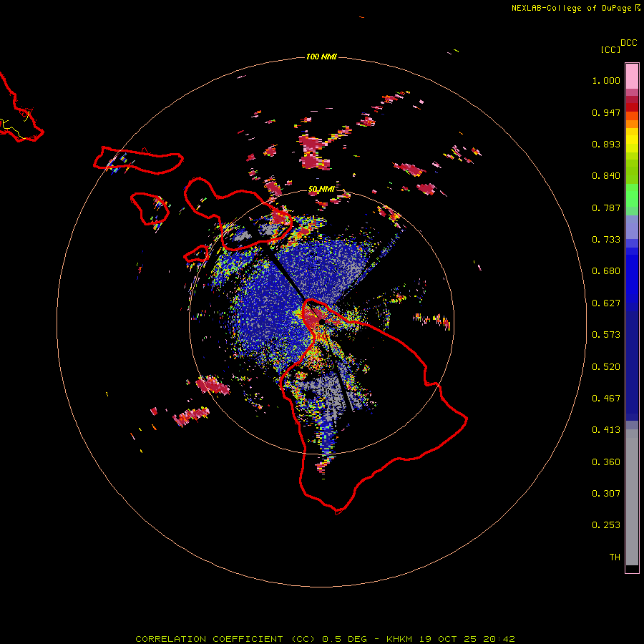
Task: Click the 0.307 scale value
Action: pyautogui.click(x=606, y=494)
